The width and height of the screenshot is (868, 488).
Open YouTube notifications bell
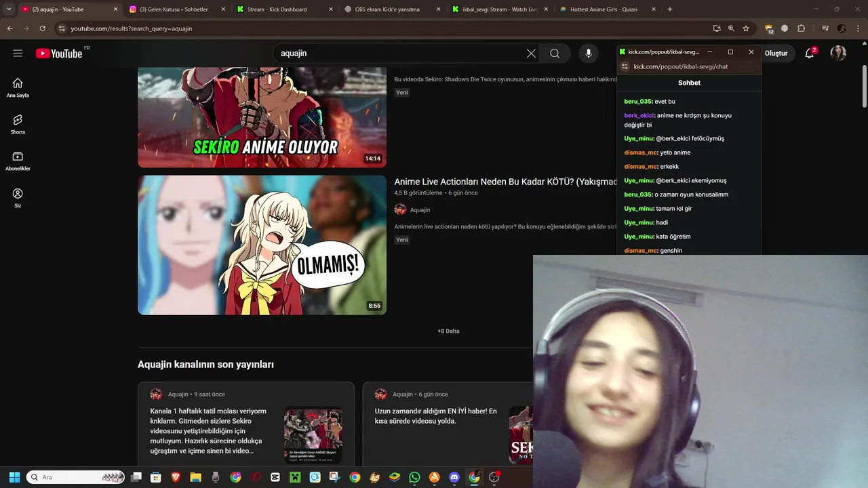[810, 54]
